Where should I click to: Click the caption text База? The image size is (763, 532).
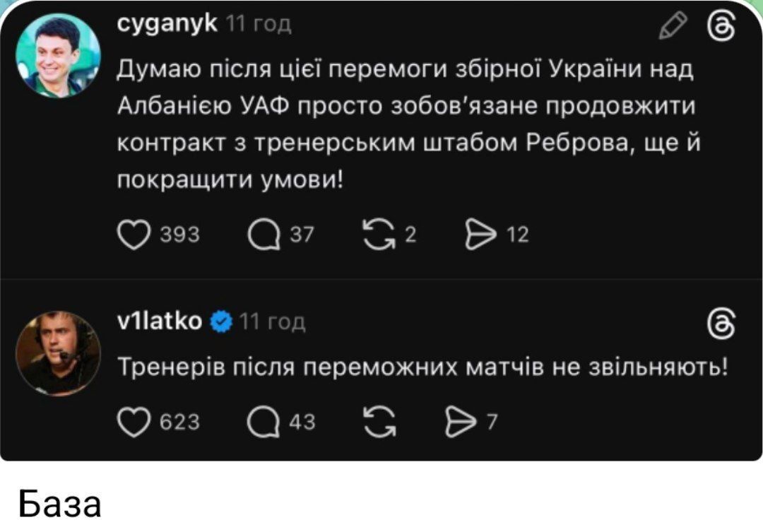click(x=61, y=504)
